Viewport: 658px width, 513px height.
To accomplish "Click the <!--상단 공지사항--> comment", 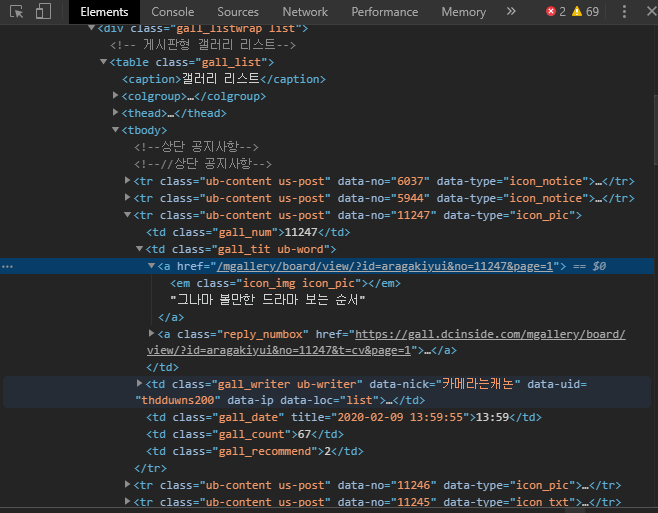I will [x=196, y=147].
